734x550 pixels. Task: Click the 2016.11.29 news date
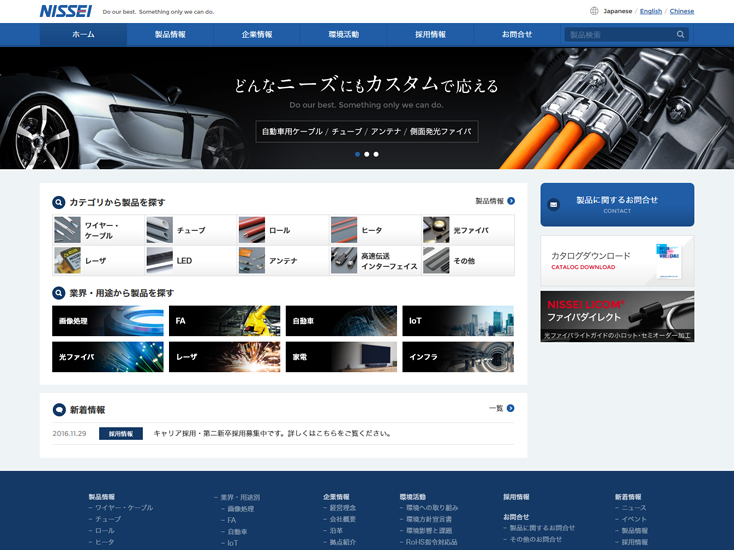point(69,433)
